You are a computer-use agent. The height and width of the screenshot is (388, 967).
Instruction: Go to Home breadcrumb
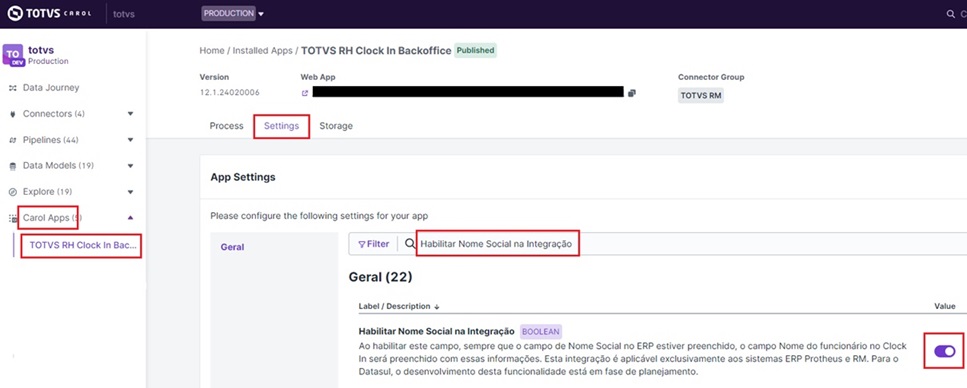212,51
